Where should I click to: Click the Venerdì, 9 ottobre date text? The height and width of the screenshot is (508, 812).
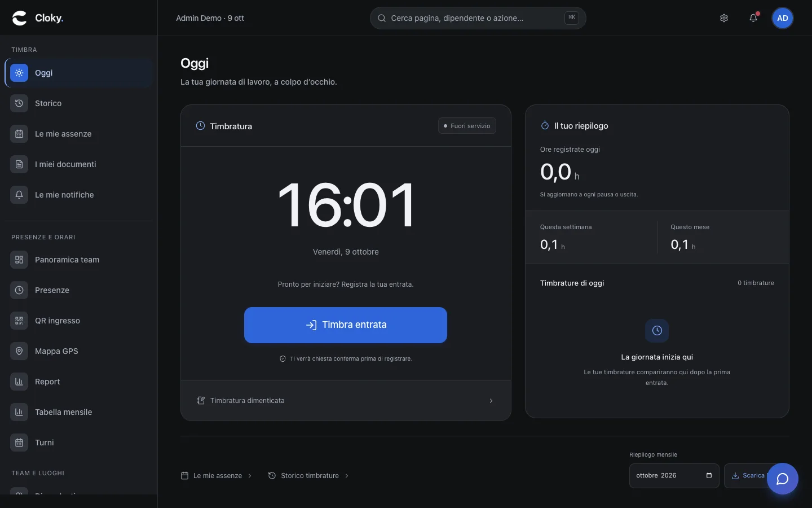coord(346,252)
